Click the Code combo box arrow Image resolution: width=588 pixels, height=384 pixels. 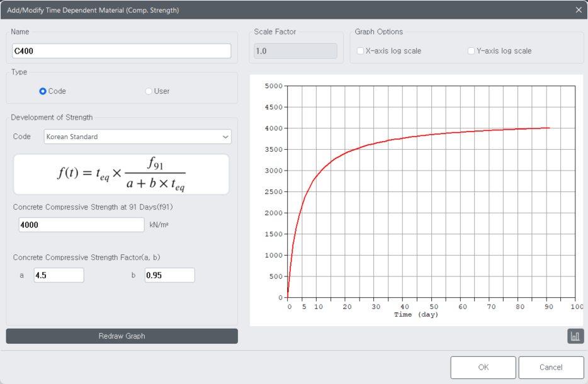[x=225, y=137]
